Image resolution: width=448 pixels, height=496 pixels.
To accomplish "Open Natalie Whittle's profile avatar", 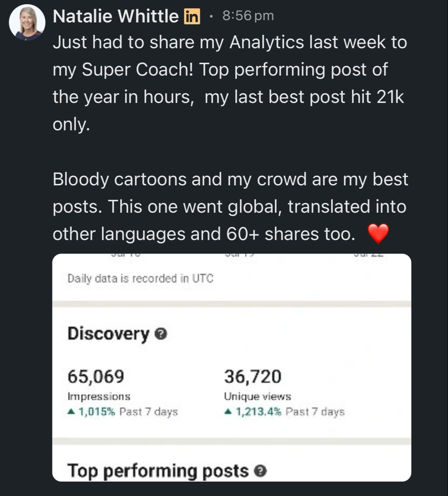I will [27, 23].
